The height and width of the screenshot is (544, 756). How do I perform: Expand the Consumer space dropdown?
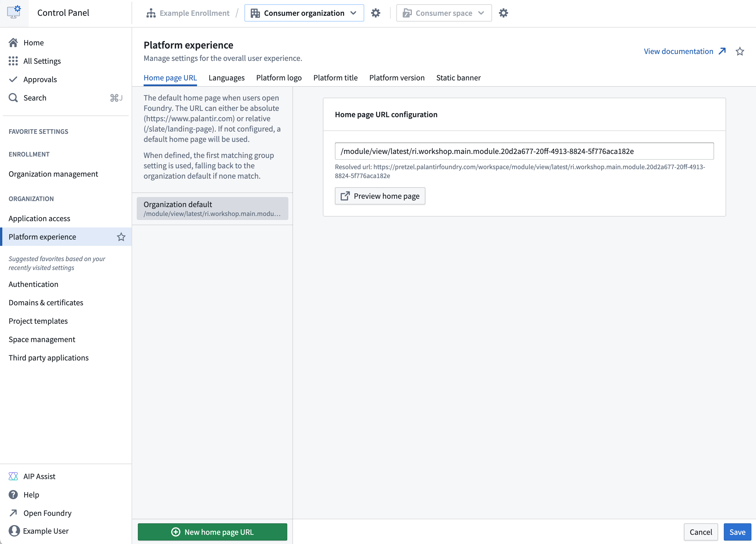tap(444, 13)
